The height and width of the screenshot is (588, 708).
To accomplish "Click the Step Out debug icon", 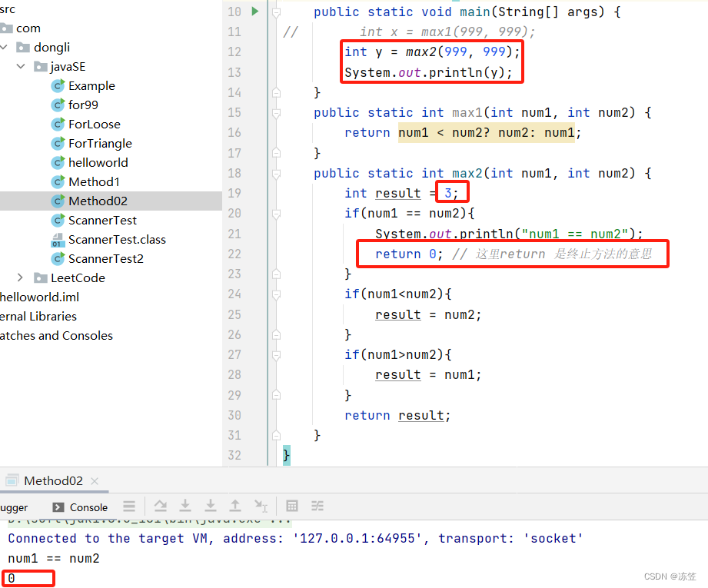I will pos(235,506).
